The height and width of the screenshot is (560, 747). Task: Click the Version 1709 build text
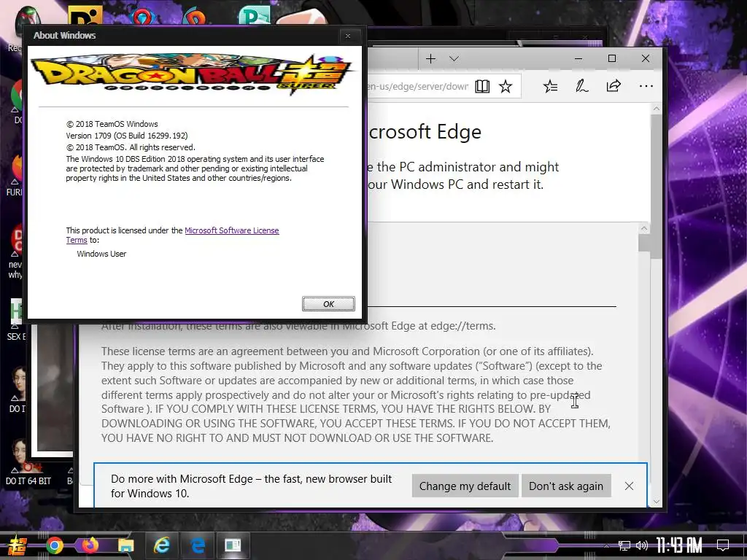pyautogui.click(x=127, y=136)
